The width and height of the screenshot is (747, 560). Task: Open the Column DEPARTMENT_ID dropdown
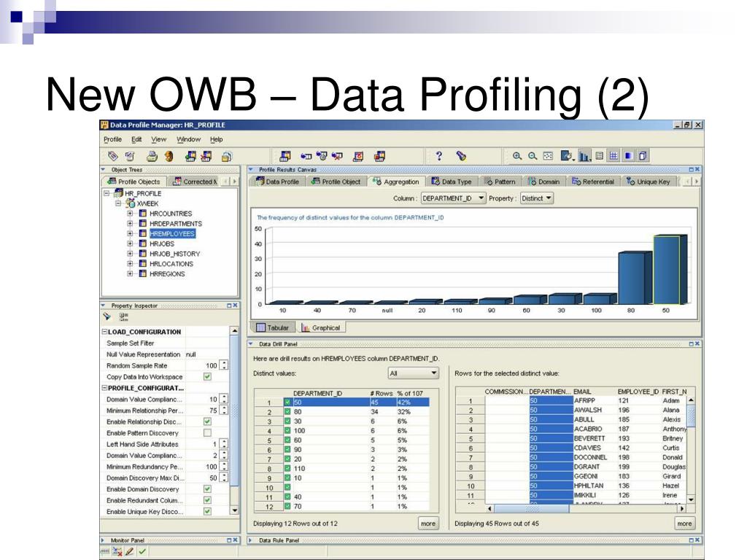453,198
